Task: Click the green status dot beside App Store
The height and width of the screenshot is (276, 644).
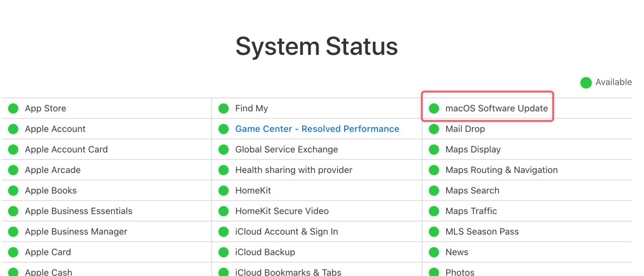Action: (x=13, y=108)
